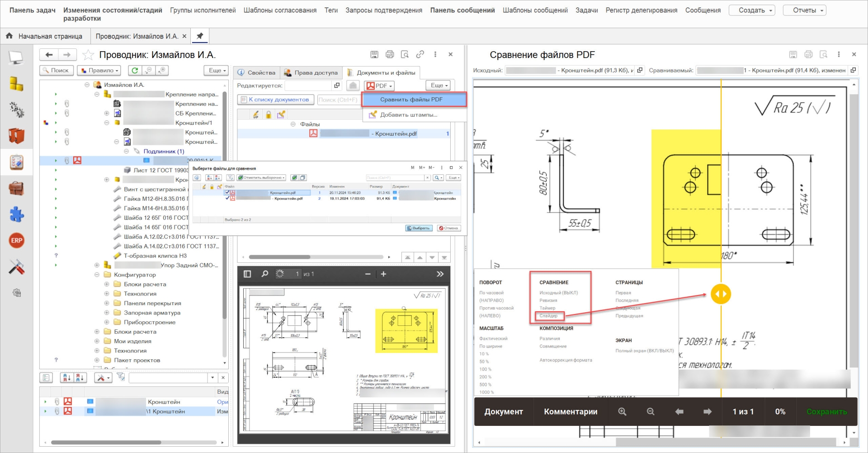Viewport: 868px width, 453px height.
Task: Click К списку документов button
Action: [276, 100]
